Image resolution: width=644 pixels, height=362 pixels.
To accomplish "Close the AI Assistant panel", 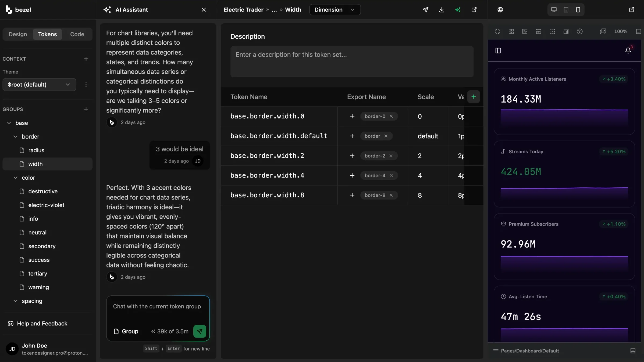I will pyautogui.click(x=204, y=10).
